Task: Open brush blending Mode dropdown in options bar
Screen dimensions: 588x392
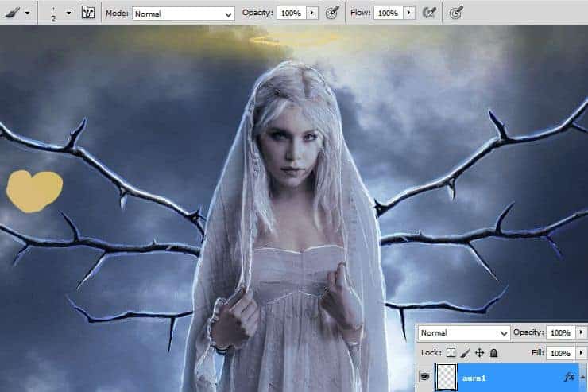Action: point(184,14)
